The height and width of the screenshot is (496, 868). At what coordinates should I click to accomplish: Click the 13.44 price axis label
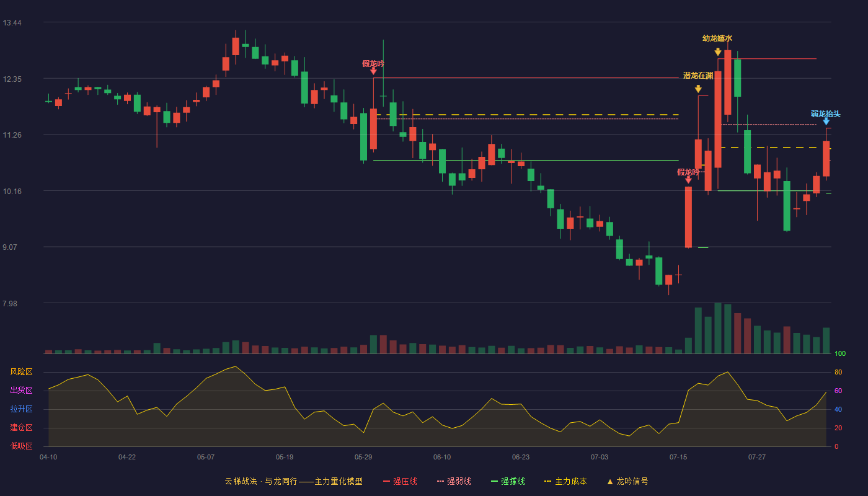(x=12, y=23)
